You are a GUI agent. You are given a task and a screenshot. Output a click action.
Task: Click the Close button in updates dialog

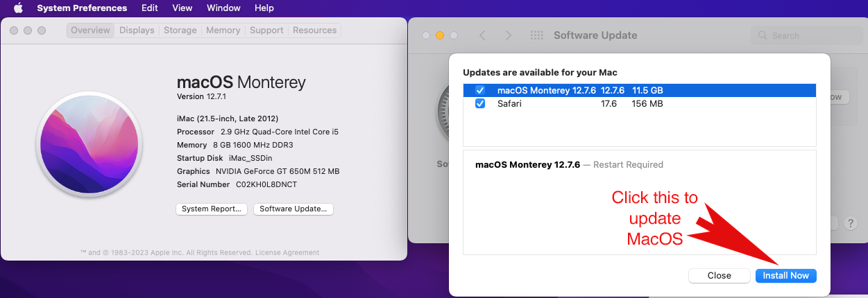719,276
